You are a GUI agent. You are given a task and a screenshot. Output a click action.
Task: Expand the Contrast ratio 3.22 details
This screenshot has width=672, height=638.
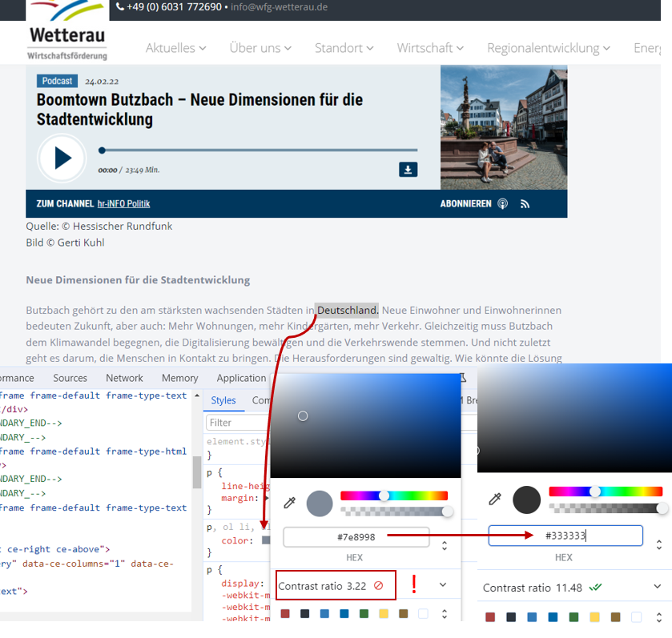[x=443, y=585]
